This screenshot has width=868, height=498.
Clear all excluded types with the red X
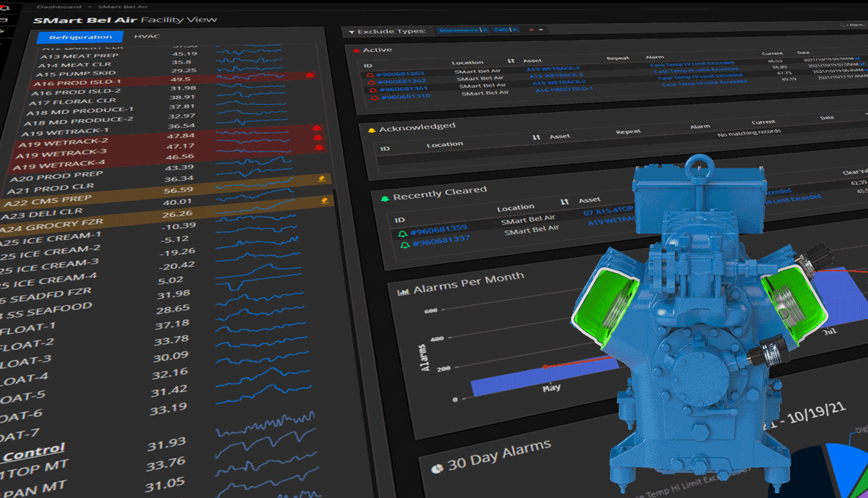click(x=531, y=30)
